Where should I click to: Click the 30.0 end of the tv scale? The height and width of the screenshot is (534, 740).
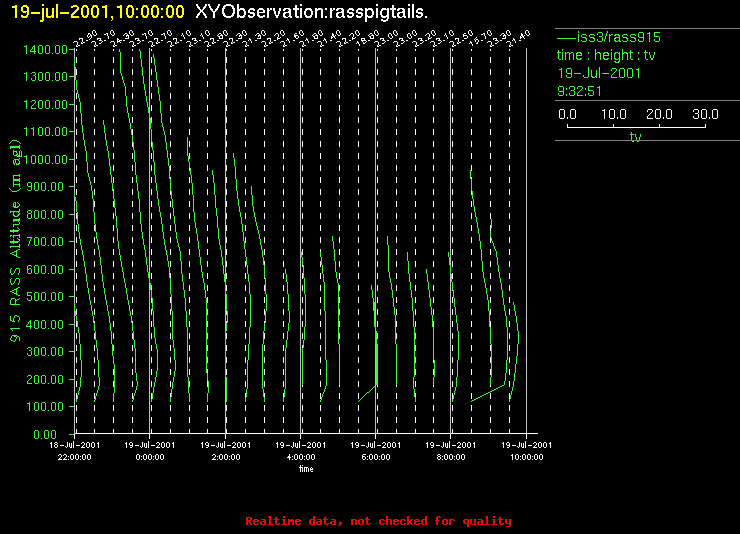pos(705,114)
